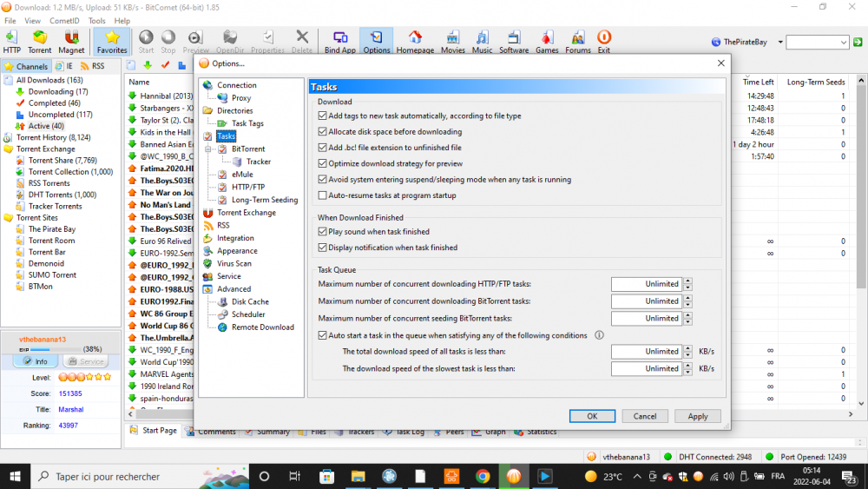Screen dimensions: 868x489
Task: Toggle avoid system suspend/sleeping checkbox
Action: click(322, 180)
